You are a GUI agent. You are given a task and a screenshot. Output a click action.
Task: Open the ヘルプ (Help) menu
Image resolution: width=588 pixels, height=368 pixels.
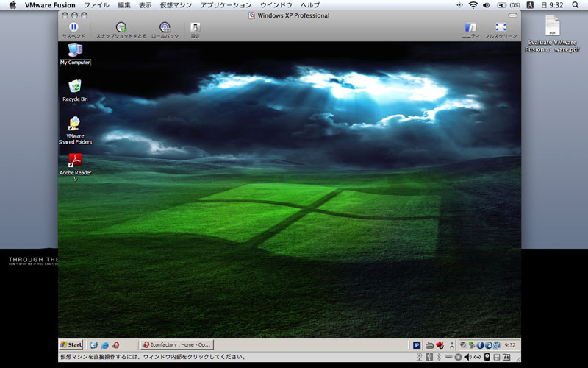tap(310, 5)
